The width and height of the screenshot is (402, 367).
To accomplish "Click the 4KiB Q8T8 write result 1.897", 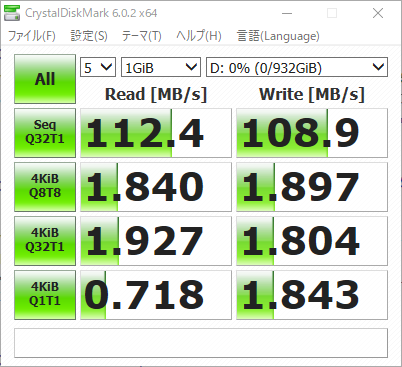I will pyautogui.click(x=312, y=187).
